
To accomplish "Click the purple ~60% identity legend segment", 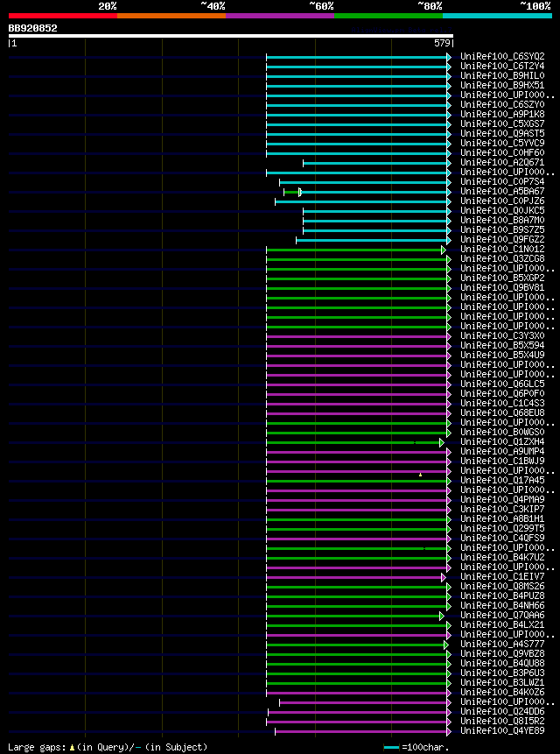I will click(x=280, y=16).
